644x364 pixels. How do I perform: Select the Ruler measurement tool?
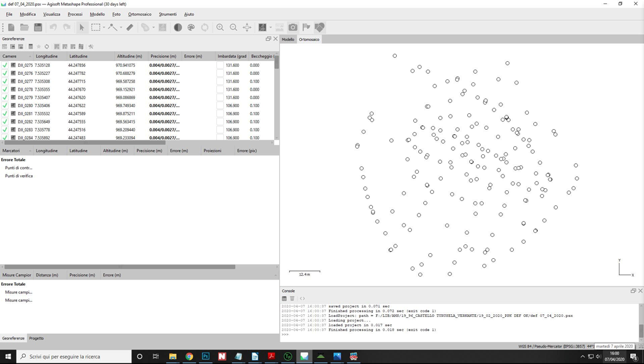[x=130, y=28]
